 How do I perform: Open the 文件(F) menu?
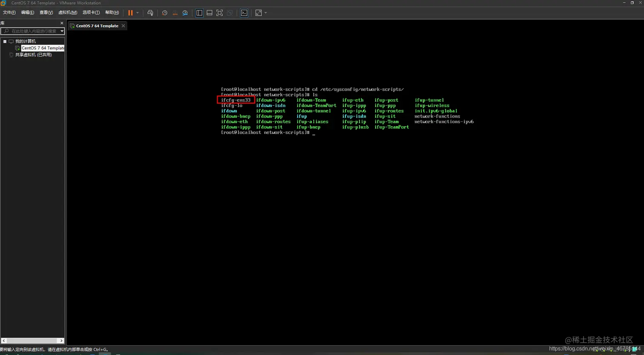(x=9, y=13)
